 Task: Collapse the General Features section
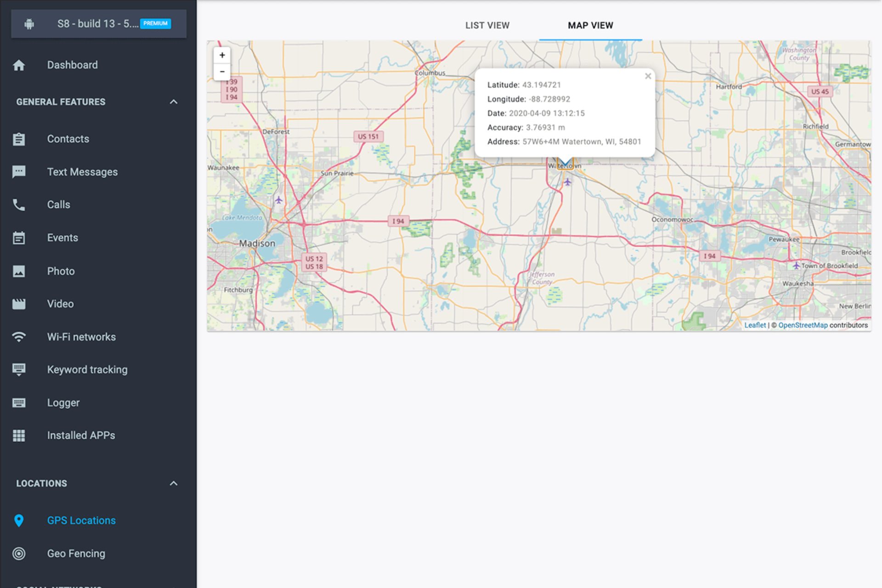coord(174,102)
